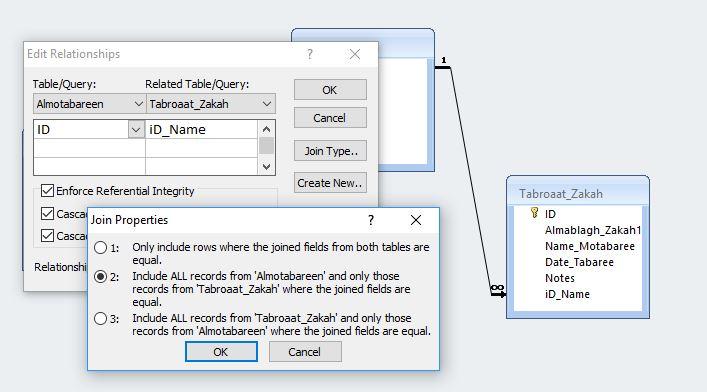Open the Join Type.. button
Screen dimensions: 707x392
point(330,151)
